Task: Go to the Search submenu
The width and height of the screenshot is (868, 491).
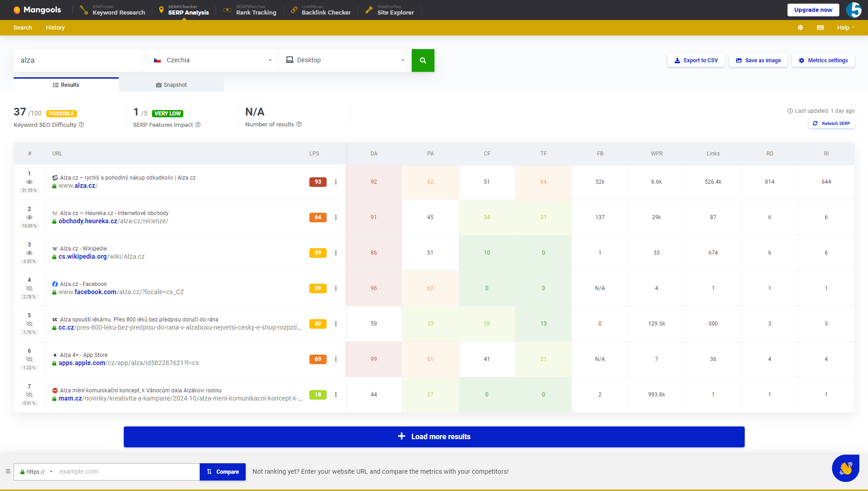Action: 23,28
